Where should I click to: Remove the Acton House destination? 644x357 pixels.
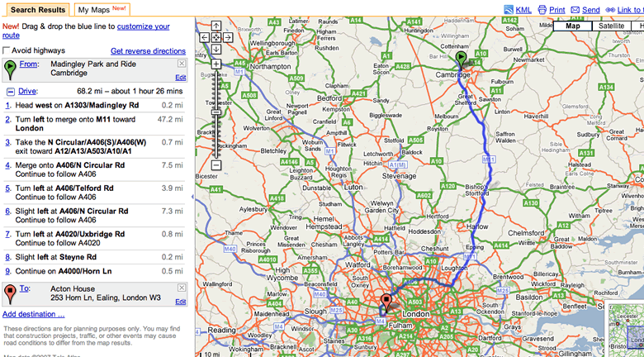[x=182, y=288]
